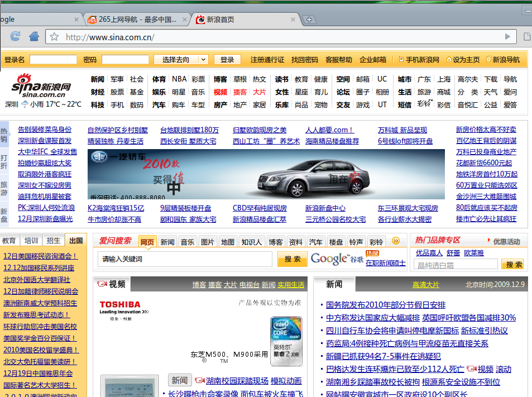Open the 药监局 vaccine headline link
The width and height of the screenshot is (532, 397).
click(x=407, y=343)
